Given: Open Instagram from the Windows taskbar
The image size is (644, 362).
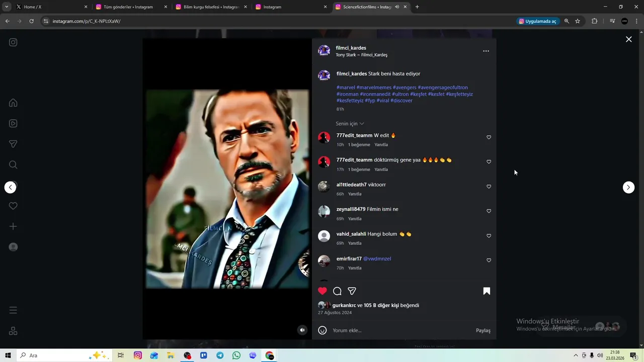Looking at the screenshot, I should 137,355.
